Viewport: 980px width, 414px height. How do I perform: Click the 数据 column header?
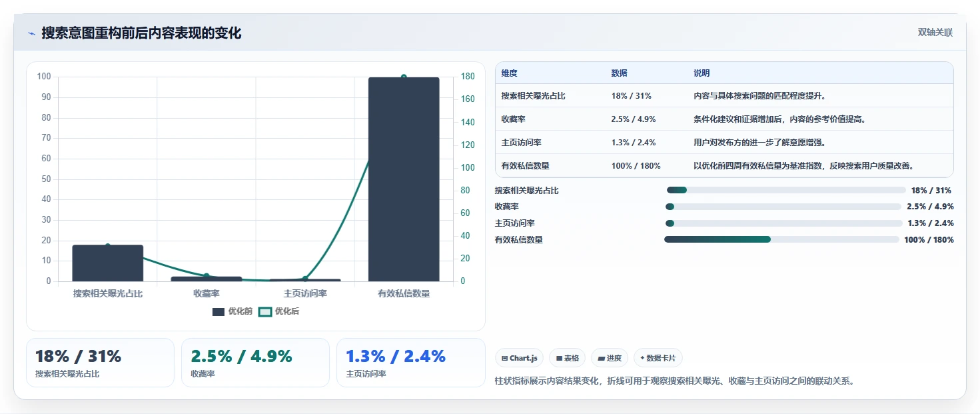619,73
